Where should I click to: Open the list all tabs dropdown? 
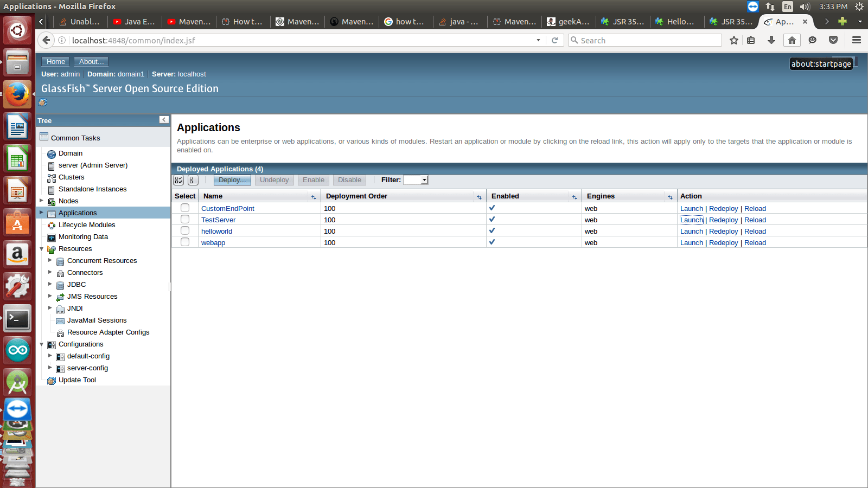[x=860, y=21]
